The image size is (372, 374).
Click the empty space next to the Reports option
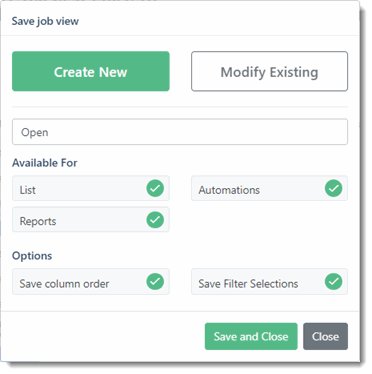click(x=269, y=220)
